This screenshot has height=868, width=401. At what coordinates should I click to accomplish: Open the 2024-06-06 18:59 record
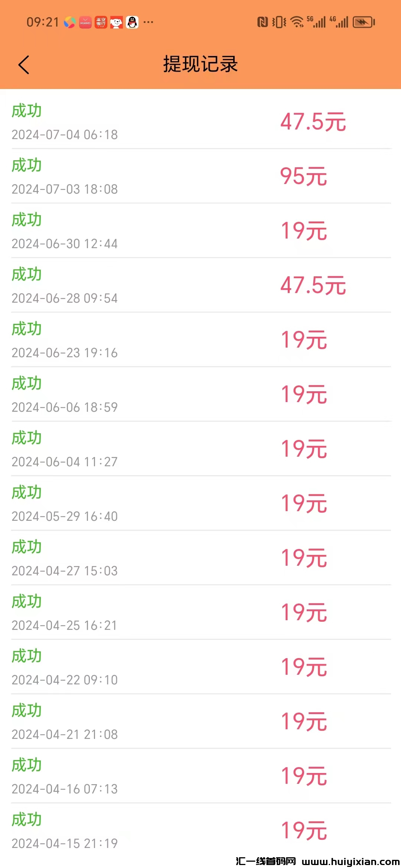tap(65, 407)
